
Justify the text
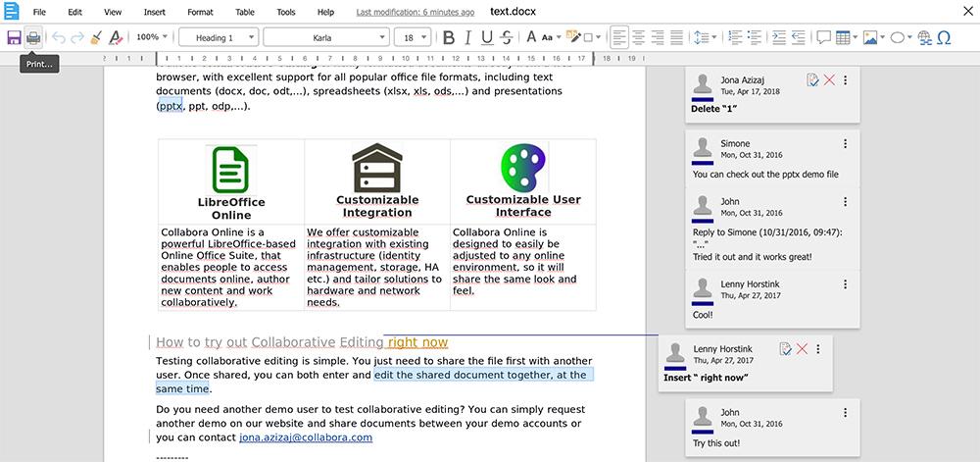click(x=676, y=37)
